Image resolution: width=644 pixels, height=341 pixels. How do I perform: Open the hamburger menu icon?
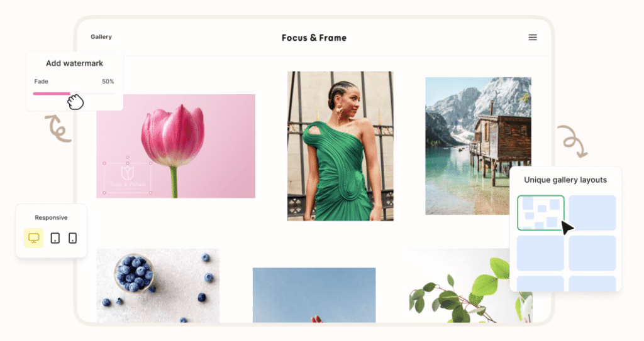(532, 37)
